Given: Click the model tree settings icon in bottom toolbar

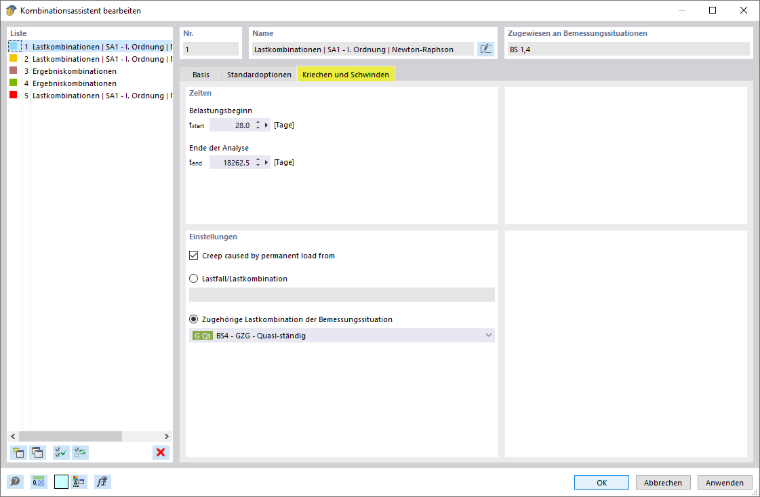Looking at the screenshot, I should click(79, 482).
